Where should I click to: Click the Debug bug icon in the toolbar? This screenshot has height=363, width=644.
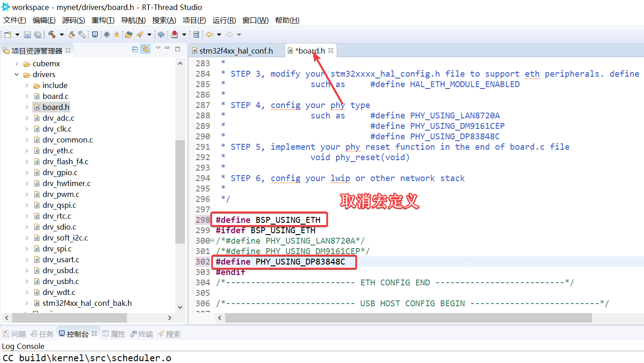tap(116, 34)
